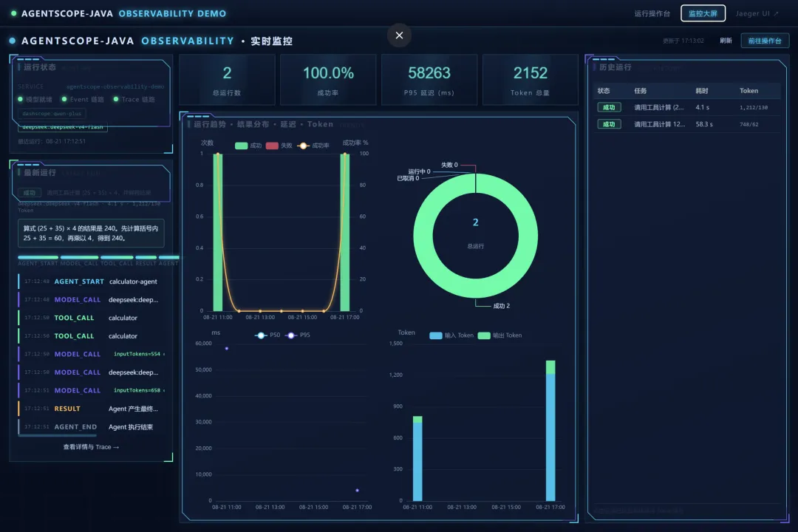The height and width of the screenshot is (532, 798).
Task: Click 成功 badge of the 4.1 s history row
Action: [609, 107]
